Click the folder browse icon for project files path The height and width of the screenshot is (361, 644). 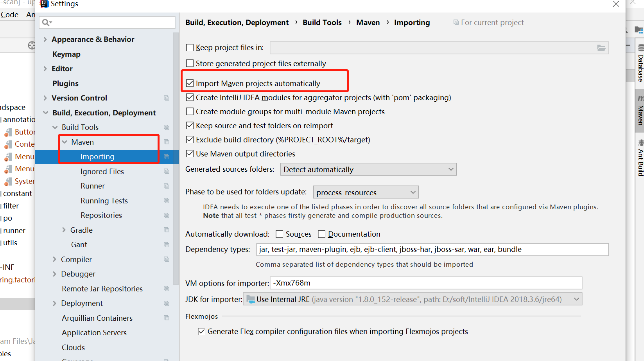tap(601, 48)
